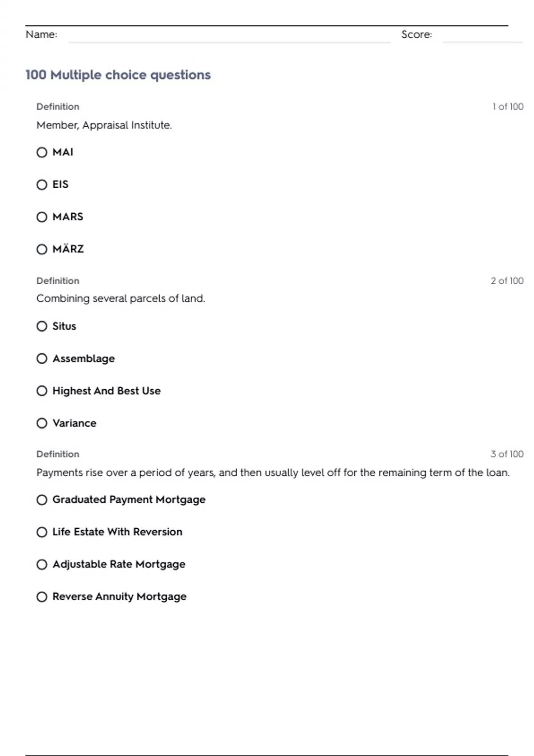Click the Payments rise over years definition
This screenshot has height=756, width=534.
pyautogui.click(x=273, y=472)
